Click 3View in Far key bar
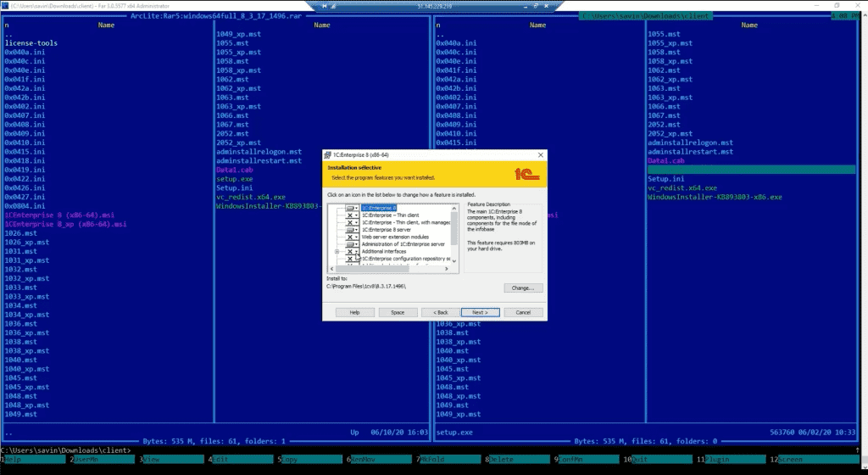868x475 pixels. [171, 460]
